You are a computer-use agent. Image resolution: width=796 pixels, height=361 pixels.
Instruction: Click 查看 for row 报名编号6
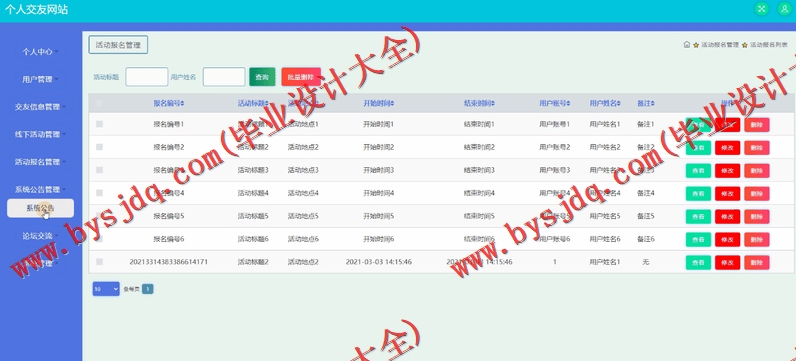(699, 240)
